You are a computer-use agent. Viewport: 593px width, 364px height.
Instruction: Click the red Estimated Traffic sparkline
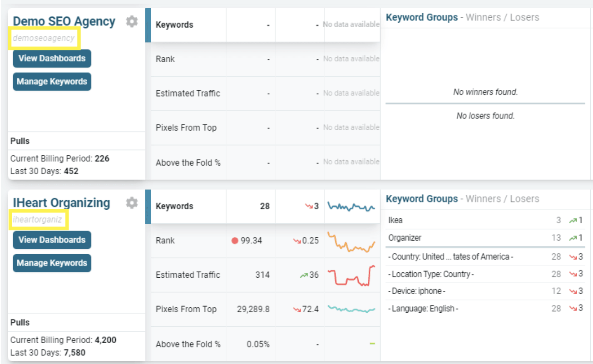pyautogui.click(x=351, y=275)
